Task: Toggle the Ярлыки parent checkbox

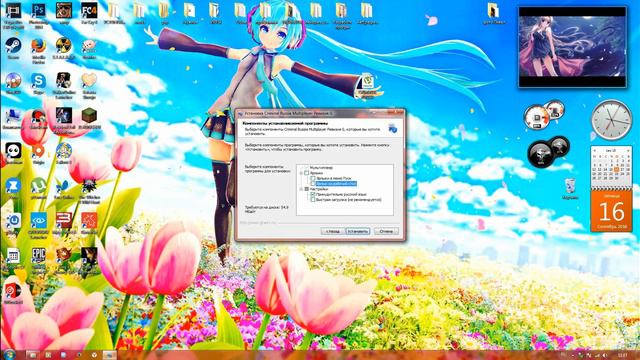Action: (307, 173)
